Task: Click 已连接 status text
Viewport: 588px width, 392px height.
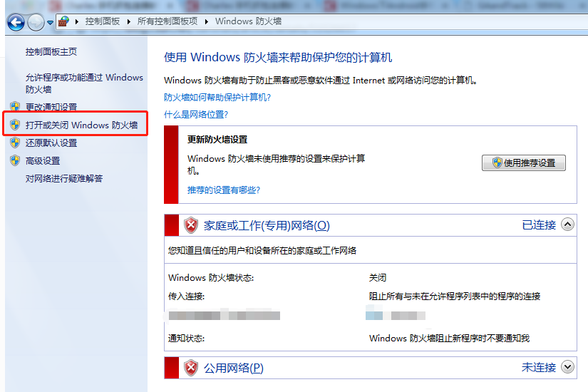Action: [x=539, y=225]
